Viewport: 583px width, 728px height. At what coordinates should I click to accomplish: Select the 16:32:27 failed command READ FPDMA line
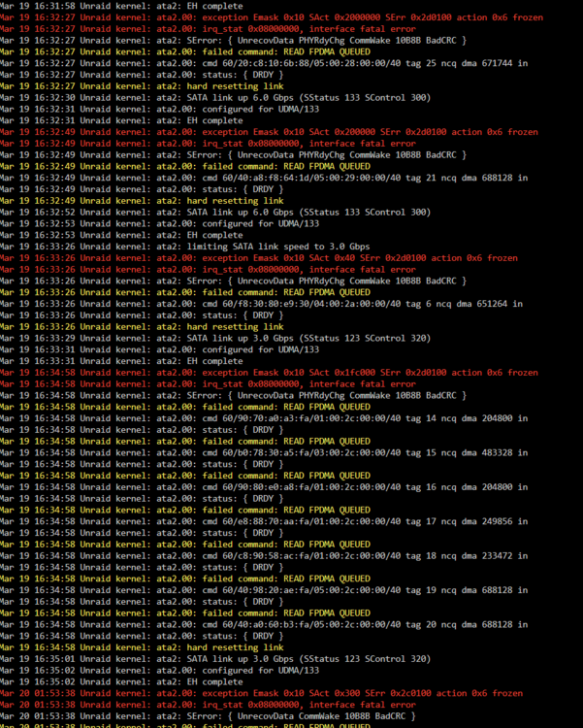(x=185, y=52)
